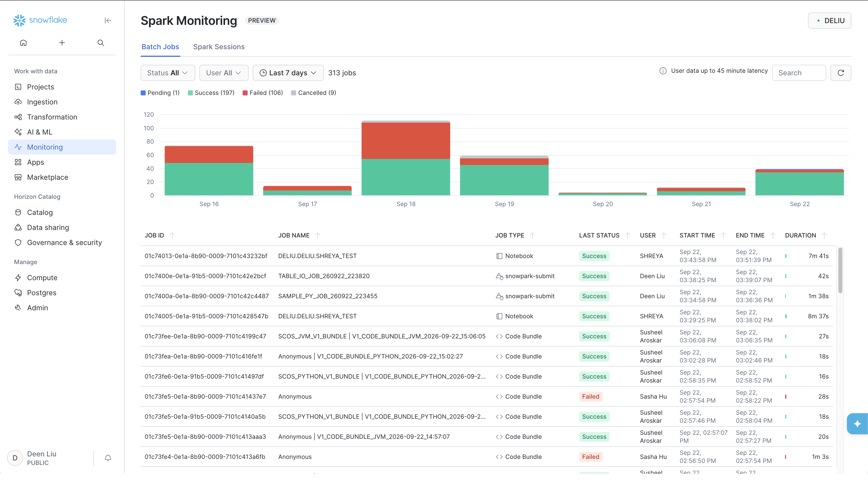Image resolution: width=868 pixels, height=484 pixels.
Task: Open job 01c74013-0e1a-8b90-0009-7101c43232bf
Action: pos(206,256)
